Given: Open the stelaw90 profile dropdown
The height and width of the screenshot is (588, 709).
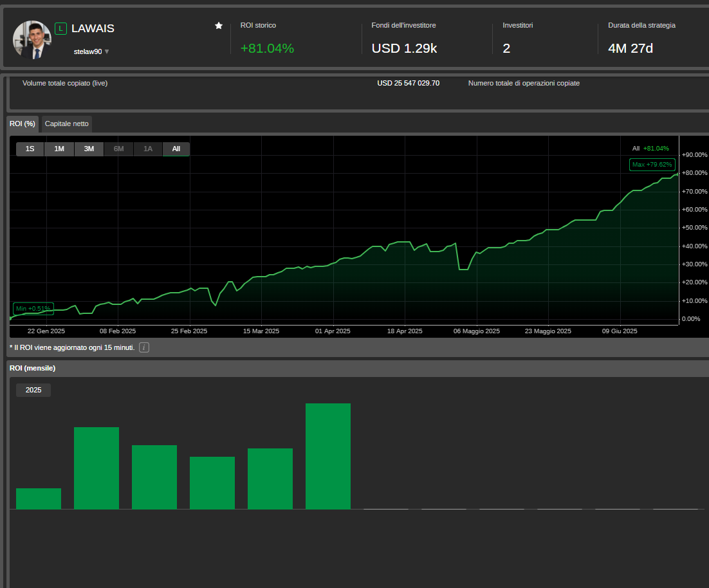Looking at the screenshot, I should click(x=91, y=51).
